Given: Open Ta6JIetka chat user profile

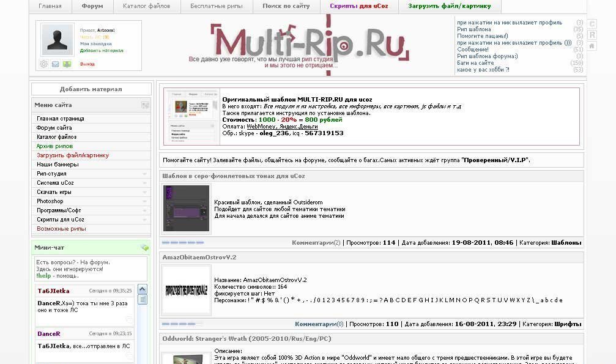Looking at the screenshot, I should 53,291.
